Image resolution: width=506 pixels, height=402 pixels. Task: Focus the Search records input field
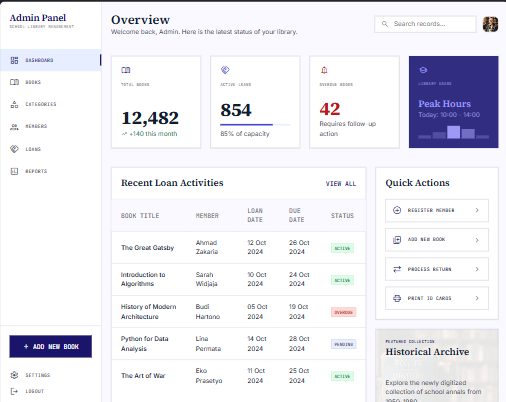425,24
